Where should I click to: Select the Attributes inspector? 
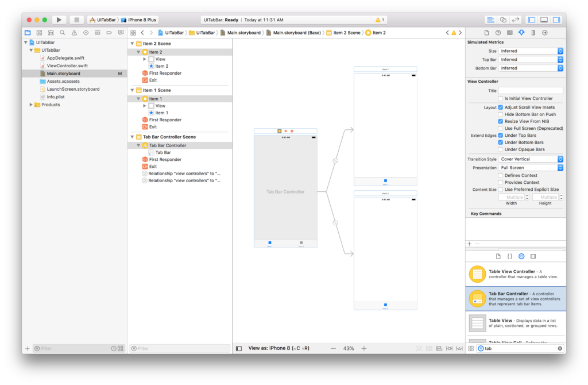point(521,33)
